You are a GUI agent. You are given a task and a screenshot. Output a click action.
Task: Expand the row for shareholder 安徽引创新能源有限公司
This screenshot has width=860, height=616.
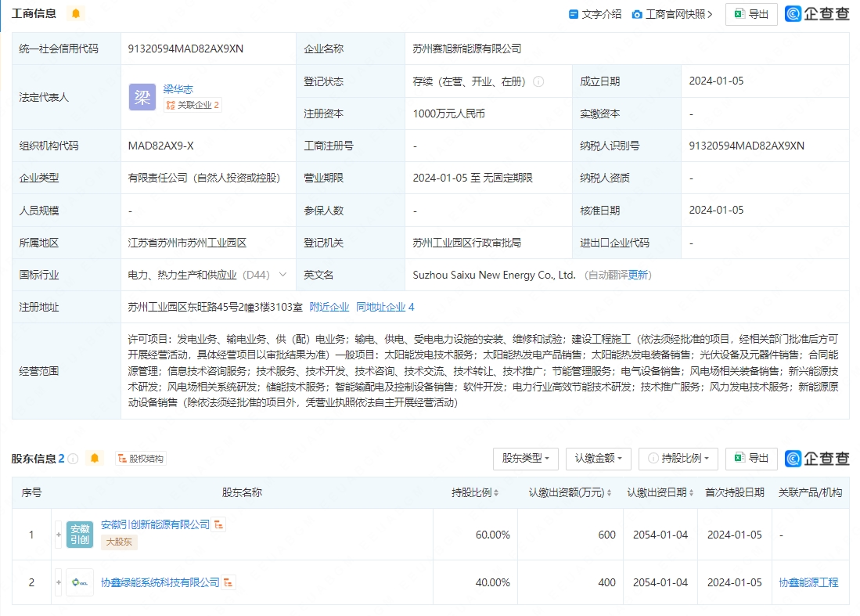click(x=59, y=535)
